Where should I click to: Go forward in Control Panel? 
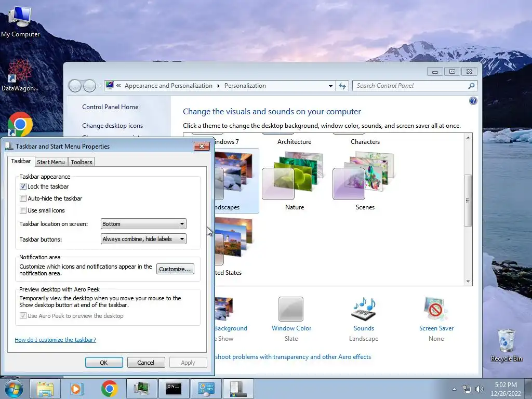point(89,86)
